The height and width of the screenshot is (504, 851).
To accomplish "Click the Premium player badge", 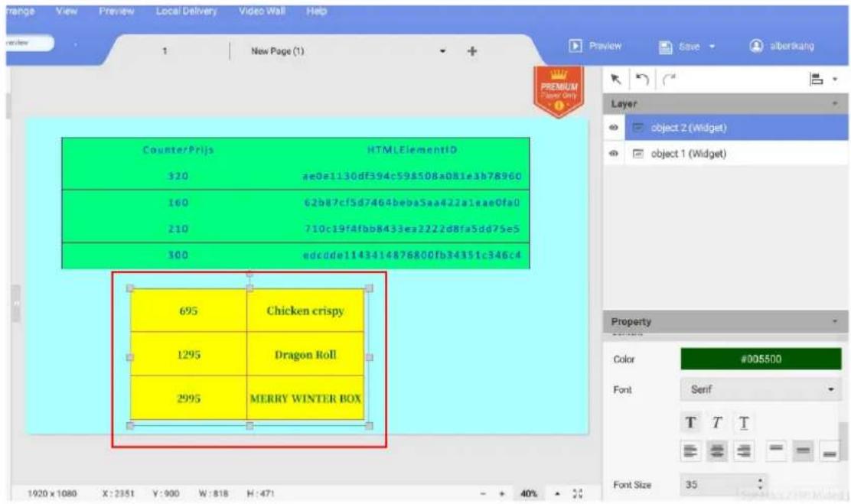I will coord(559,91).
